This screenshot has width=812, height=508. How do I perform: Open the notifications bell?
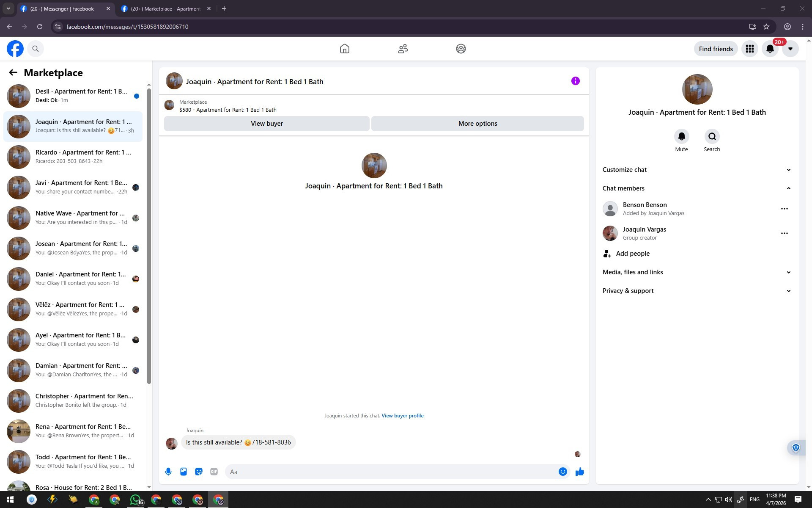tap(770, 49)
